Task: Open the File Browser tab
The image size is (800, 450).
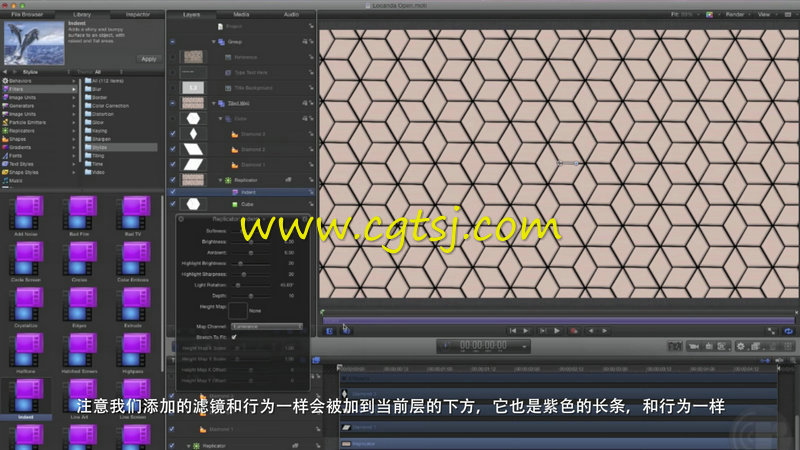Action: (27, 14)
